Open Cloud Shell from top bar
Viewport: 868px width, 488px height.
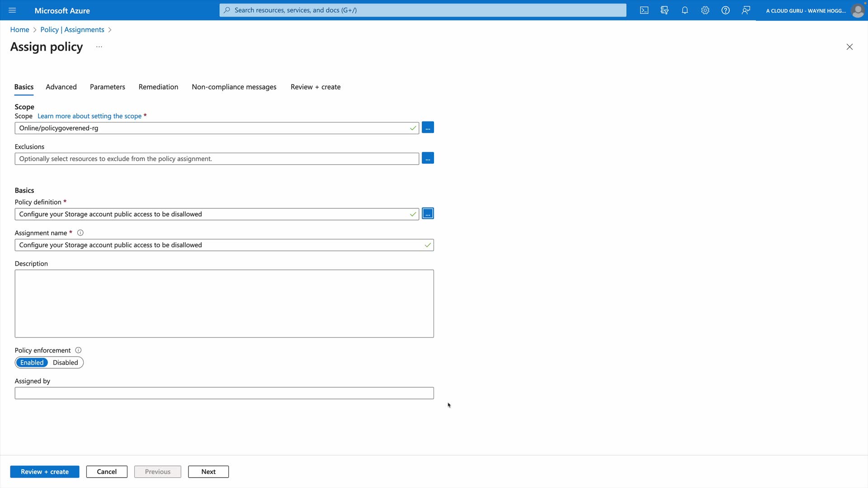point(644,10)
